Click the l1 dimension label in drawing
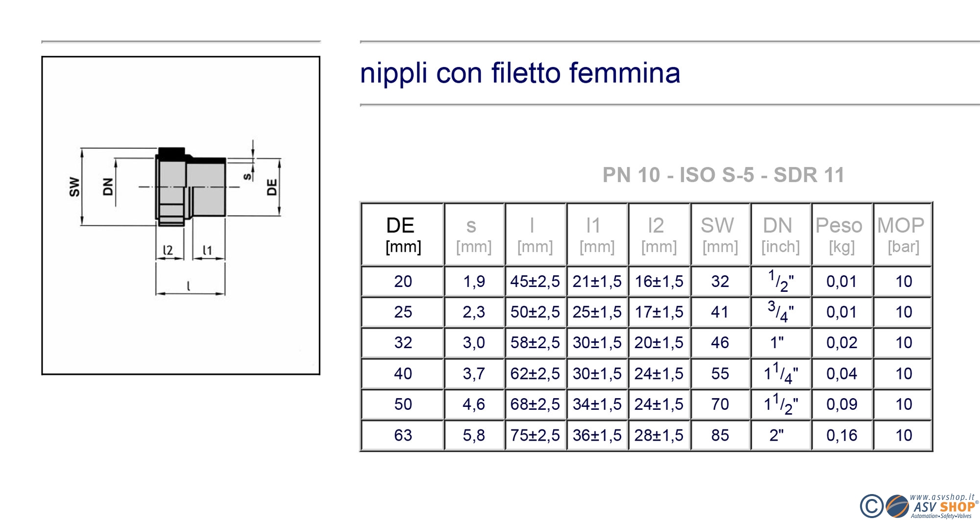This screenshot has width=980, height=521. (208, 250)
